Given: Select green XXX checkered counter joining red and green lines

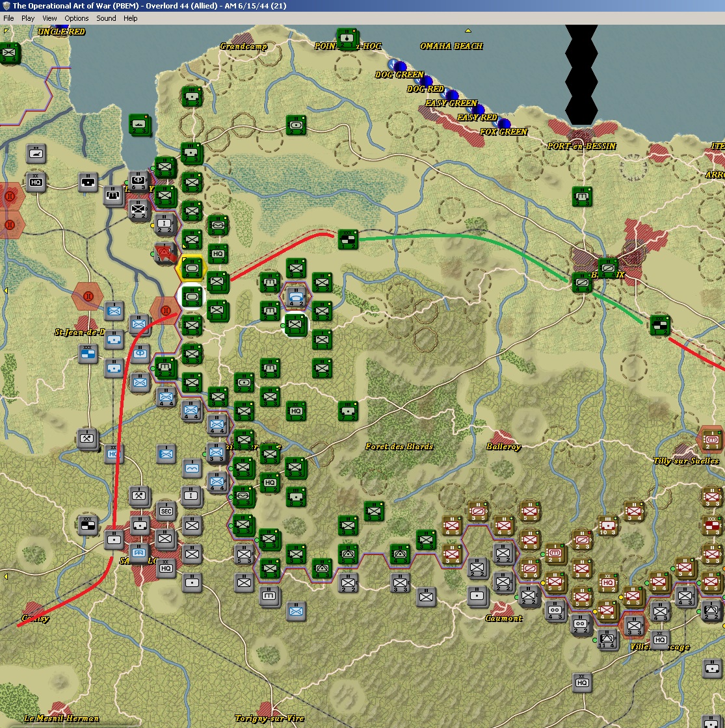Looking at the screenshot, I should [x=347, y=240].
